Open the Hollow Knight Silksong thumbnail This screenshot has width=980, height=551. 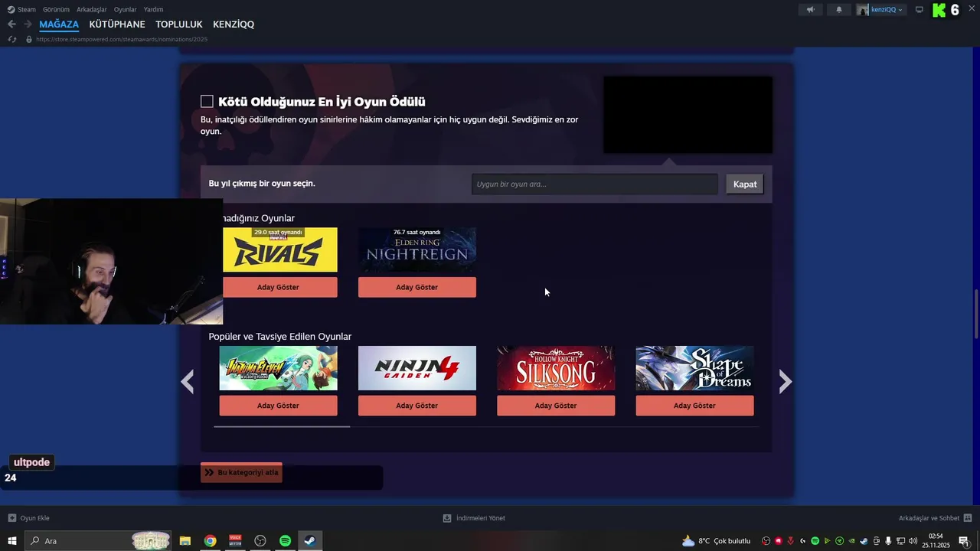(556, 368)
